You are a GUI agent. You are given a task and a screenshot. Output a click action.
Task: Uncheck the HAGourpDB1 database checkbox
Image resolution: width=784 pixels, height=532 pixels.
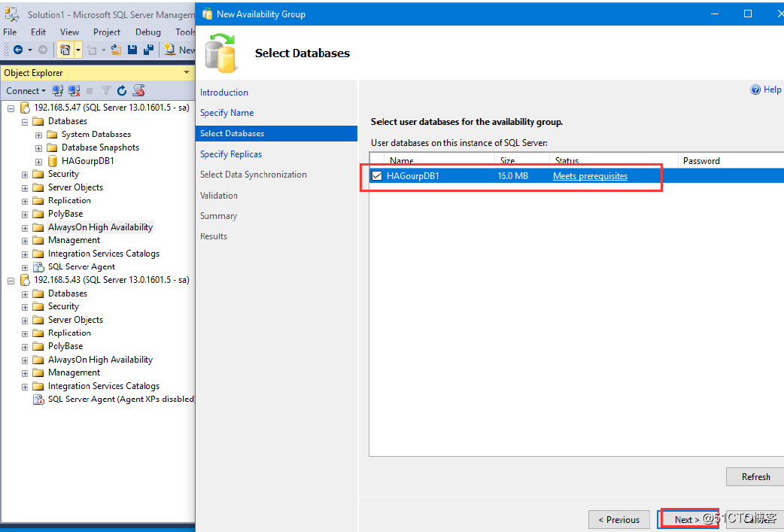[377, 175]
